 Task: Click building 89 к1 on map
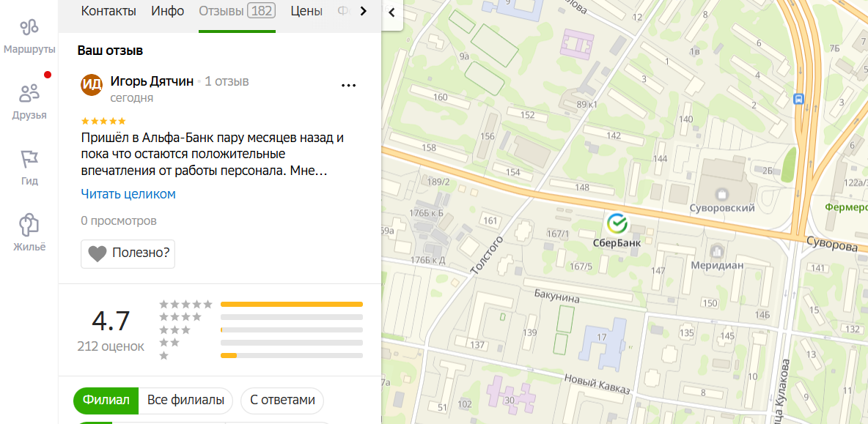point(586,105)
